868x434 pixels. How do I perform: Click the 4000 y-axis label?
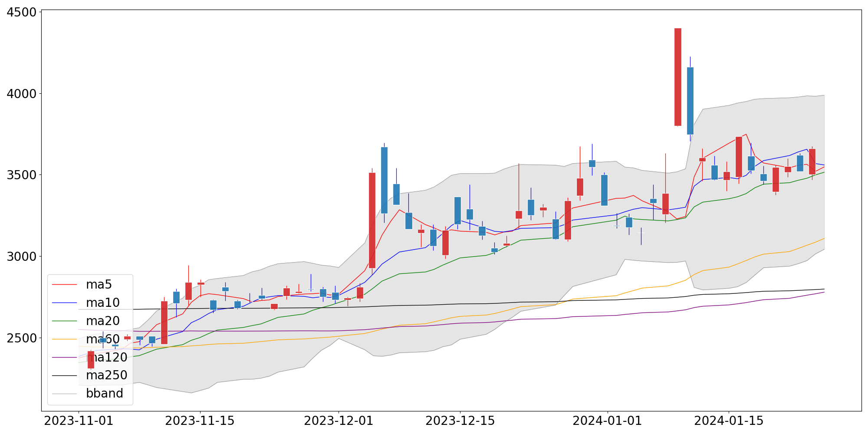tap(22, 94)
